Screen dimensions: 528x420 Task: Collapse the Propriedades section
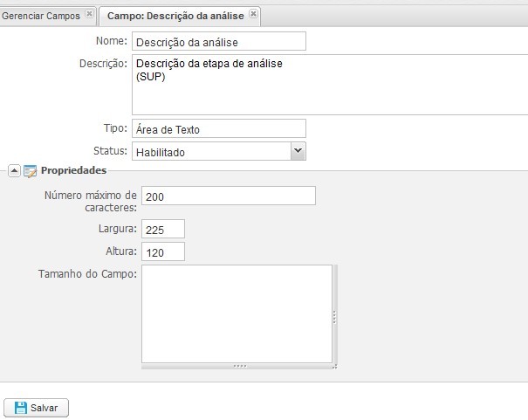point(14,171)
